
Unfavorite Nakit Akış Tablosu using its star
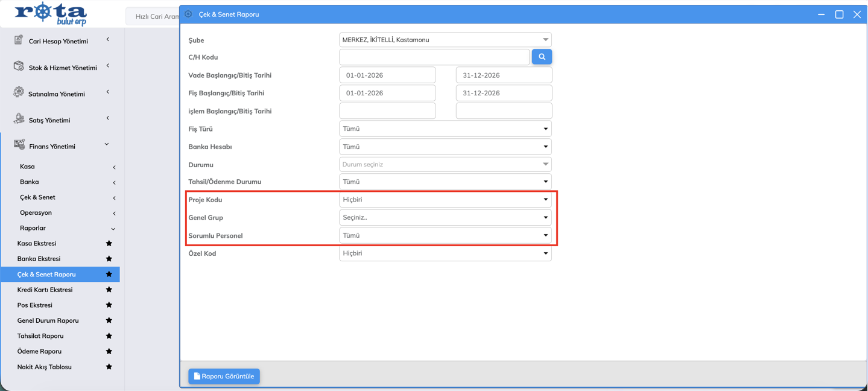(109, 367)
